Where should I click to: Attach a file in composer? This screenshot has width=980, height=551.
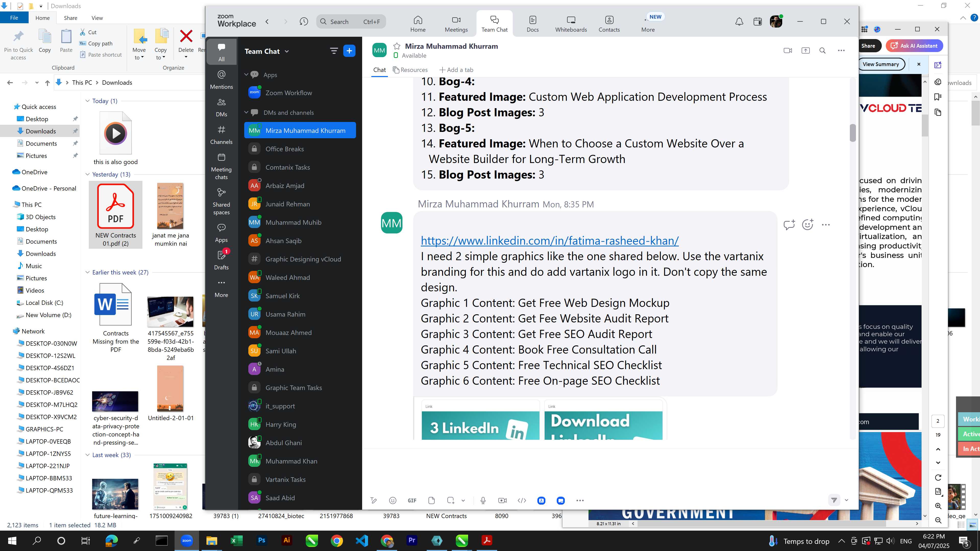[x=431, y=500]
